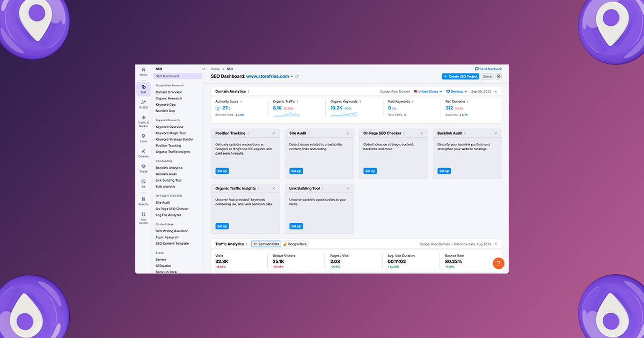Open the Local map-pin icon
This screenshot has height=338, width=644.
pyautogui.click(x=143, y=136)
